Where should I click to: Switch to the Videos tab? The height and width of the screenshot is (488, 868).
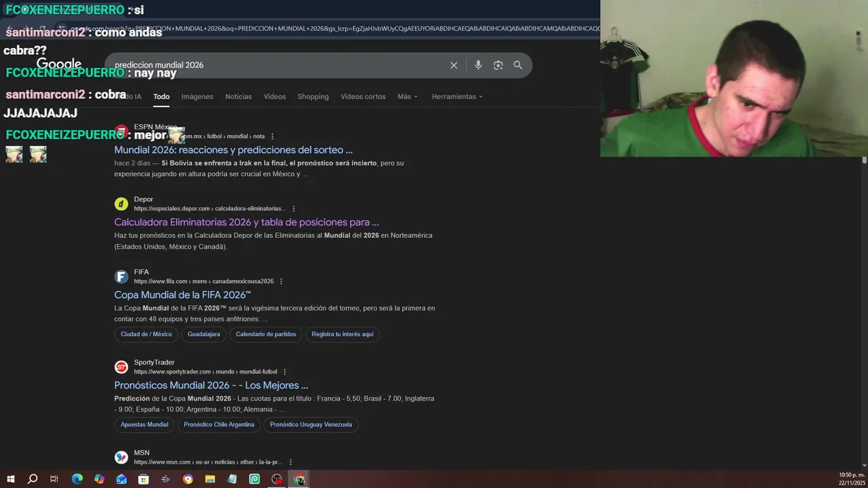pyautogui.click(x=275, y=96)
